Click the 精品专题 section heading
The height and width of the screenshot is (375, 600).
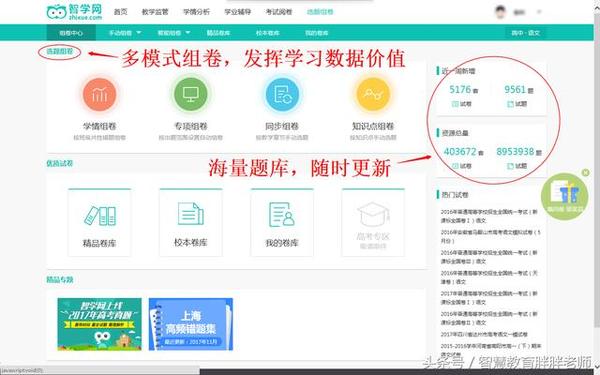(x=60, y=280)
